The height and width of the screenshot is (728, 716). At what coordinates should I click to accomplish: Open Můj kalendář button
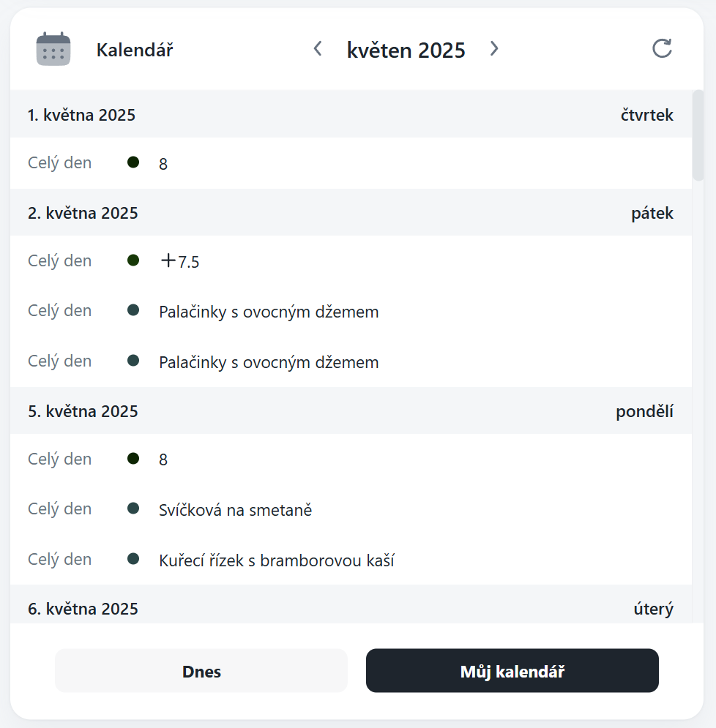[512, 671]
